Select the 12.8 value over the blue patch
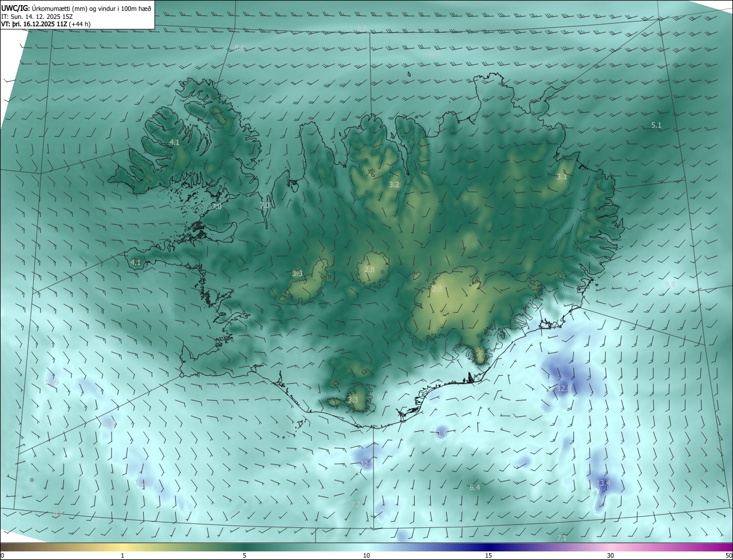The width and height of the screenshot is (733, 560). (x=565, y=389)
